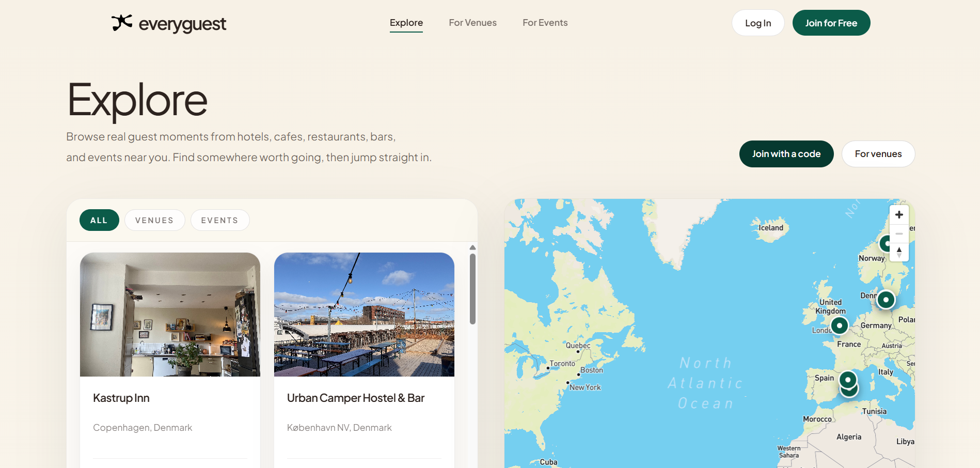Go to For Events page
The image size is (980, 468).
pyautogui.click(x=545, y=23)
